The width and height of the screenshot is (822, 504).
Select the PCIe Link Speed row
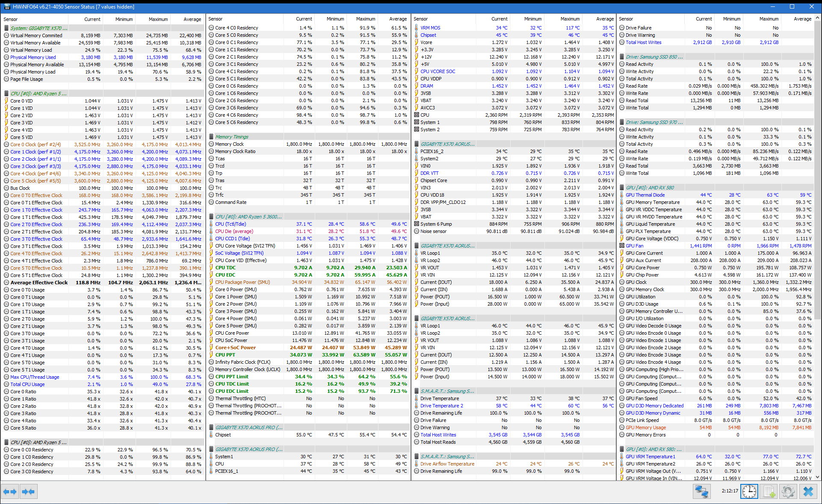(x=716, y=420)
